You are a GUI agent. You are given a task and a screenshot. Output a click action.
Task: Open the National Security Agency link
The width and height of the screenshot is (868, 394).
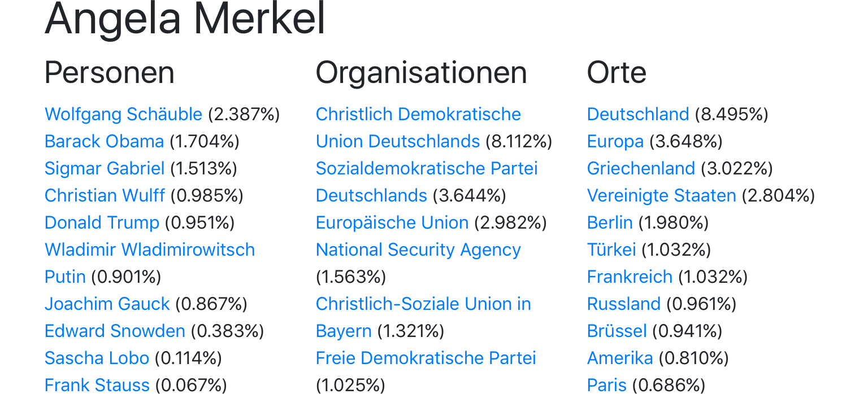point(418,250)
